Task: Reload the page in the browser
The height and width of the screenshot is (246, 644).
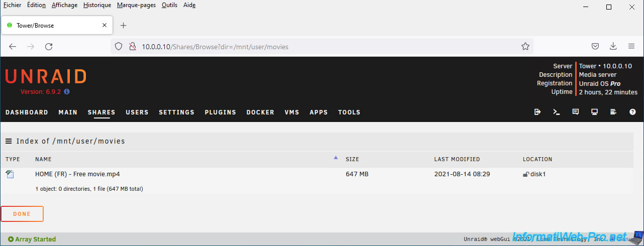Action: pyautogui.click(x=49, y=46)
